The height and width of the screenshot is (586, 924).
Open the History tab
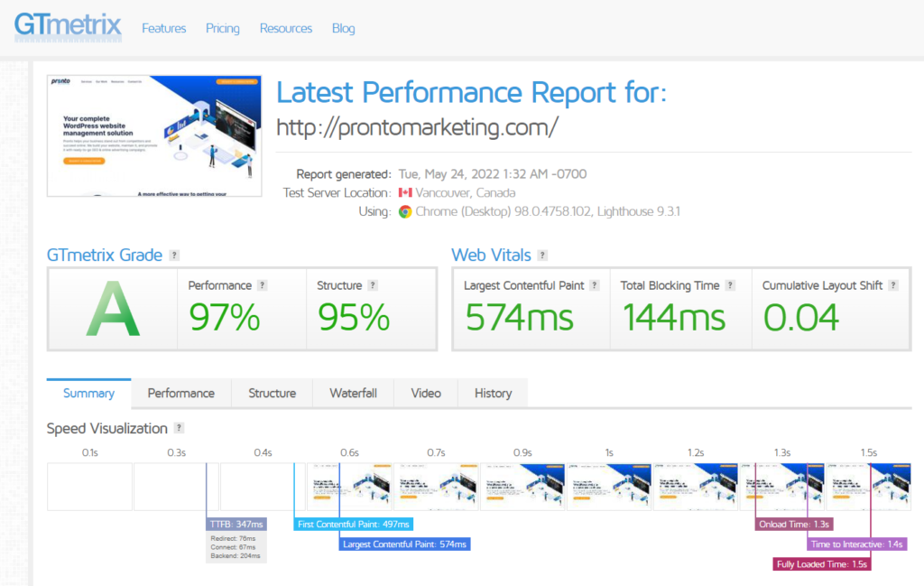tap(494, 393)
